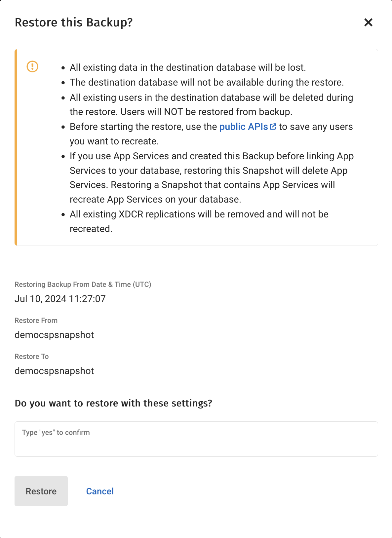Click the orange warning exclamation icon
Image resolution: width=392 pixels, height=538 pixels.
tap(32, 66)
